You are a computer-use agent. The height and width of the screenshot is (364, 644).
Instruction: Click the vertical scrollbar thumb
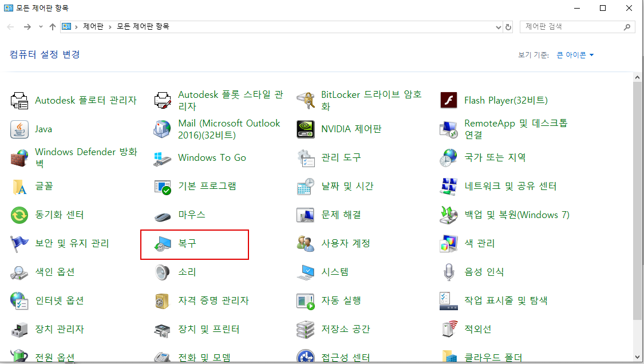coord(637,200)
